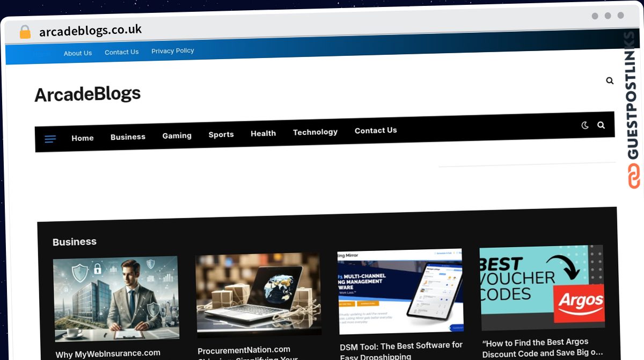This screenshot has height=360, width=644.
Task: Go to the Home menu item
Action: (83, 138)
